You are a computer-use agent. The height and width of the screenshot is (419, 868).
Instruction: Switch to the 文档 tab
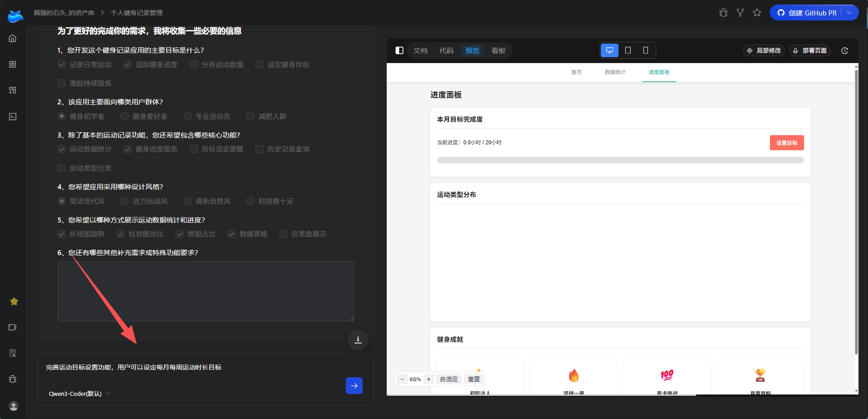point(420,50)
